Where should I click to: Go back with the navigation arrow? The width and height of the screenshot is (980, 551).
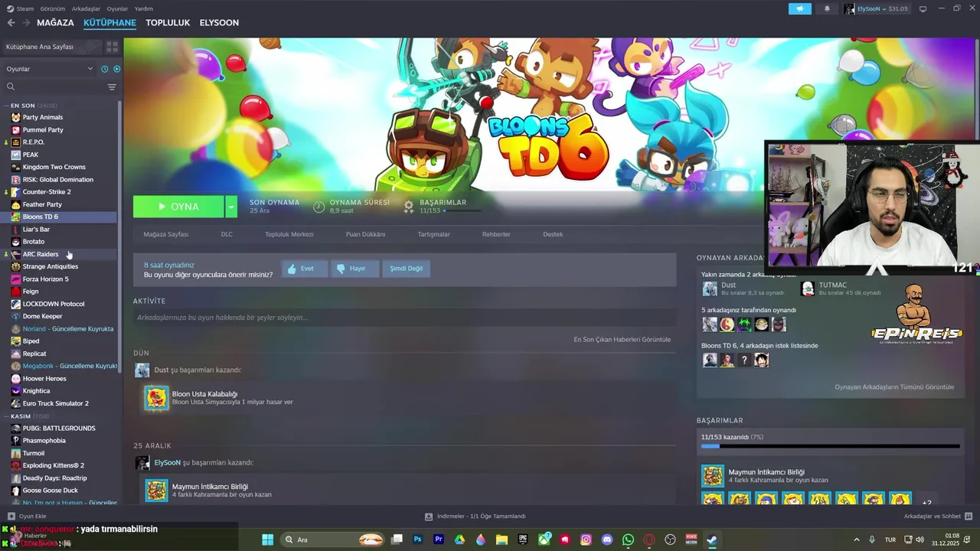(11, 23)
